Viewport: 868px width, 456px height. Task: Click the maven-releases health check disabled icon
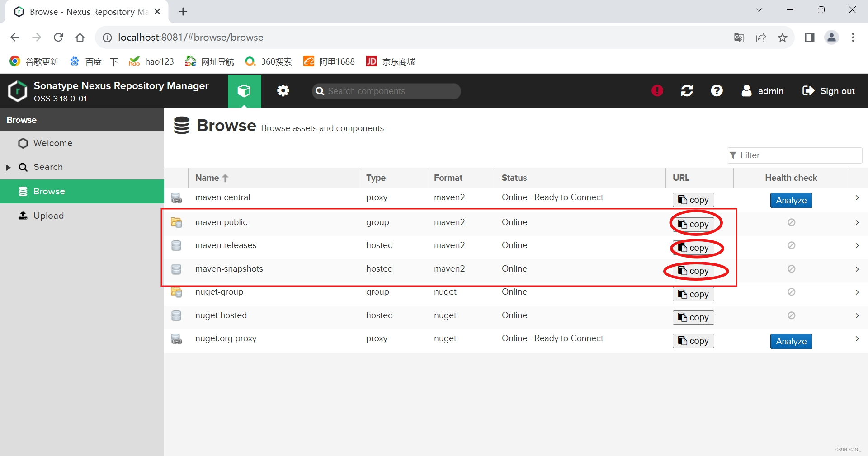pos(791,245)
